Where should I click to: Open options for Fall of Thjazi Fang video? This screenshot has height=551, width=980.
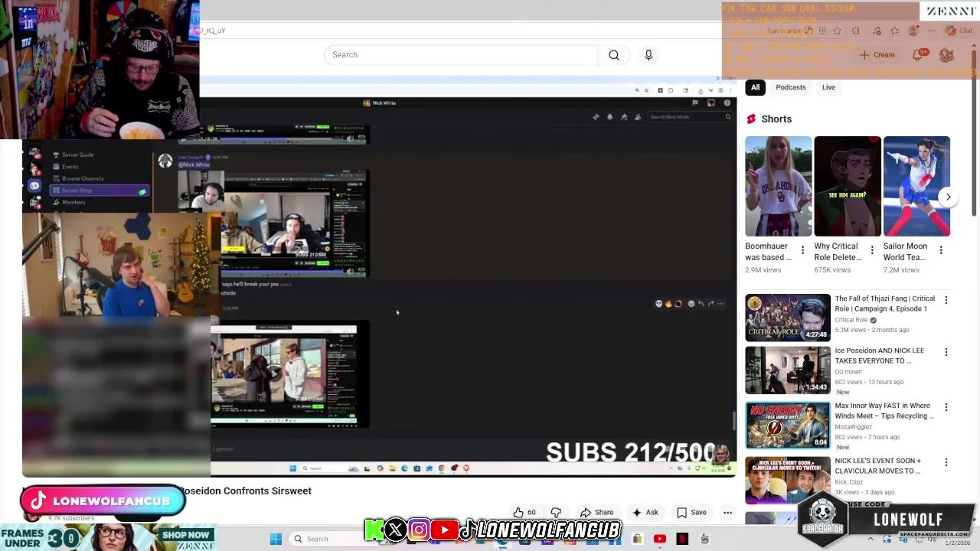coord(946,301)
